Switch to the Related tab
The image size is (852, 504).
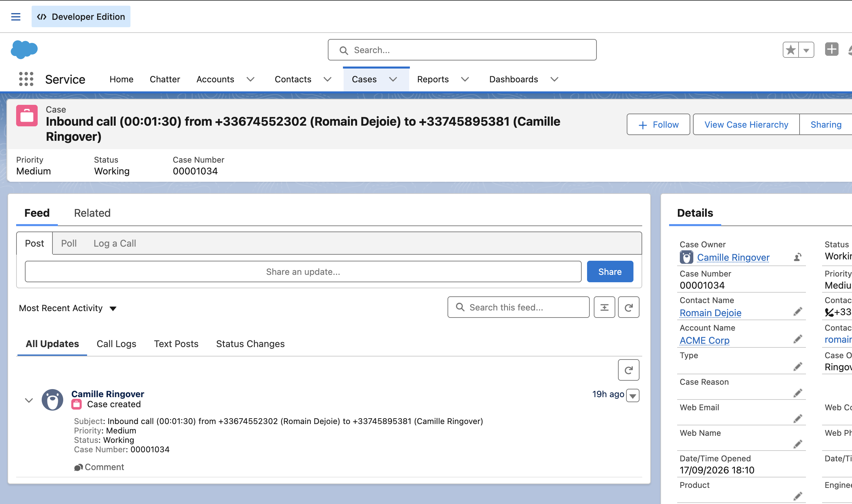pos(92,213)
